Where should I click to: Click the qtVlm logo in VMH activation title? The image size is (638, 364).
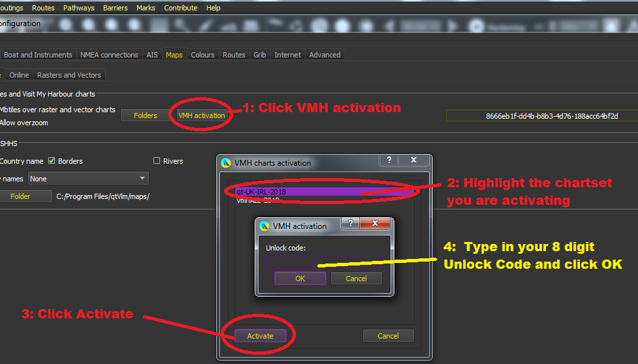pyautogui.click(x=264, y=226)
